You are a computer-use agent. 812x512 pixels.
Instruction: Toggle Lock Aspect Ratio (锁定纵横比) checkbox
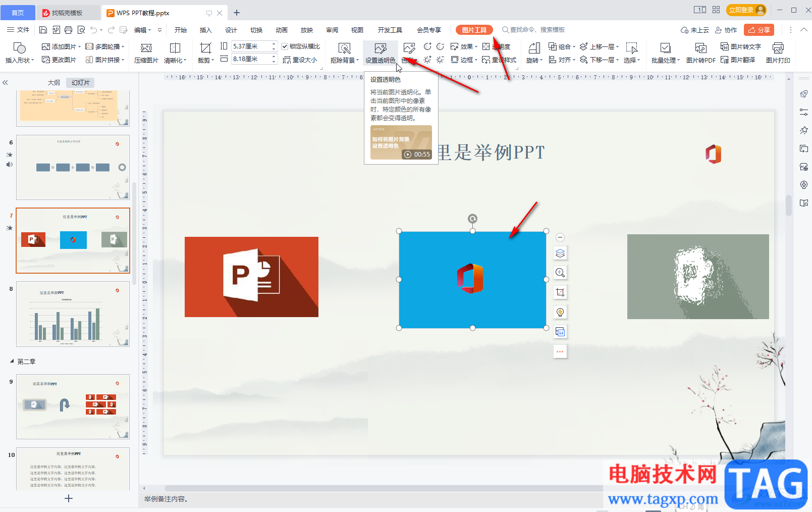pyautogui.click(x=285, y=46)
